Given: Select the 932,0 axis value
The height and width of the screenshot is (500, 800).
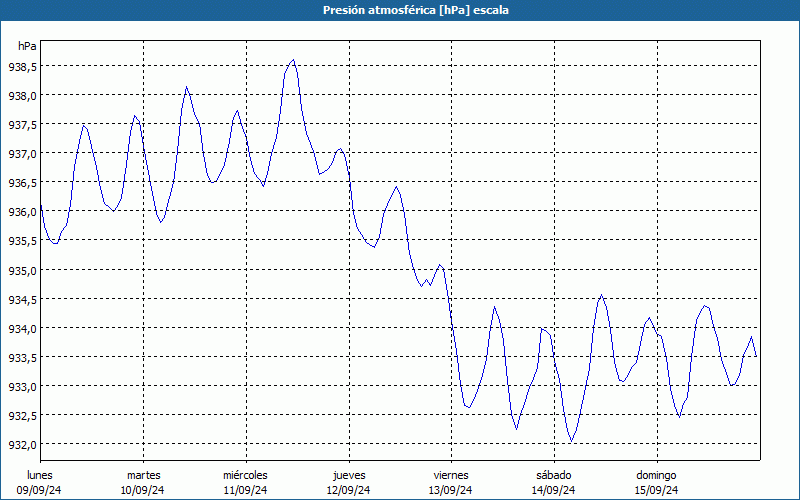Looking at the screenshot, I should (x=22, y=444).
